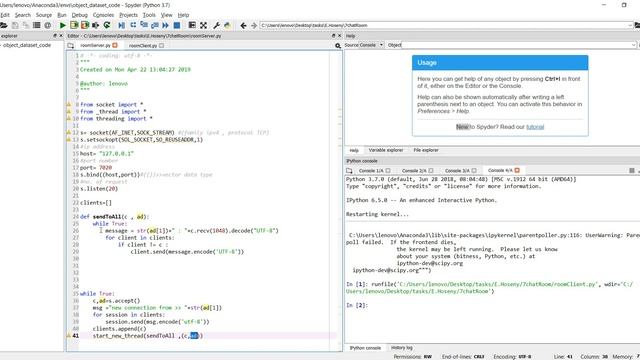The width and height of the screenshot is (640, 360).
Task: Close Console 3/A tab
Action: [474, 171]
